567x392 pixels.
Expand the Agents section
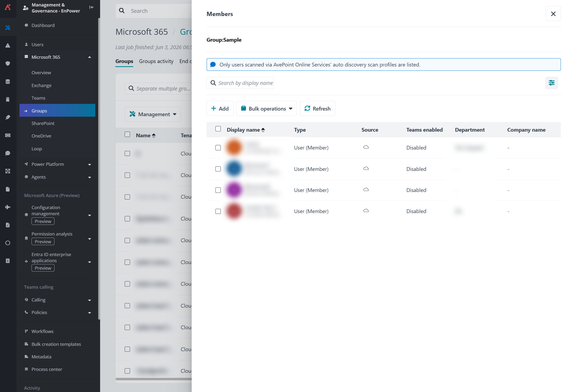point(90,177)
